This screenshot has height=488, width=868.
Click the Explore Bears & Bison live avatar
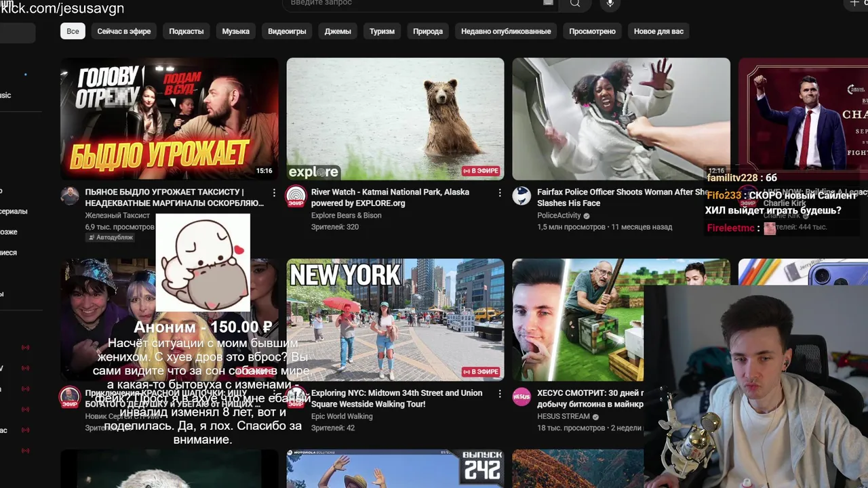point(296,196)
